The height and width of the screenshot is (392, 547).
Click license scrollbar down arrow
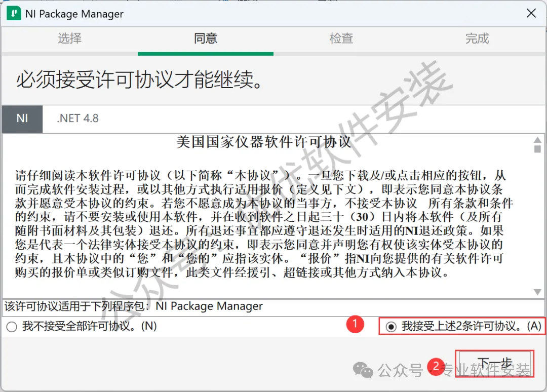[537, 292]
